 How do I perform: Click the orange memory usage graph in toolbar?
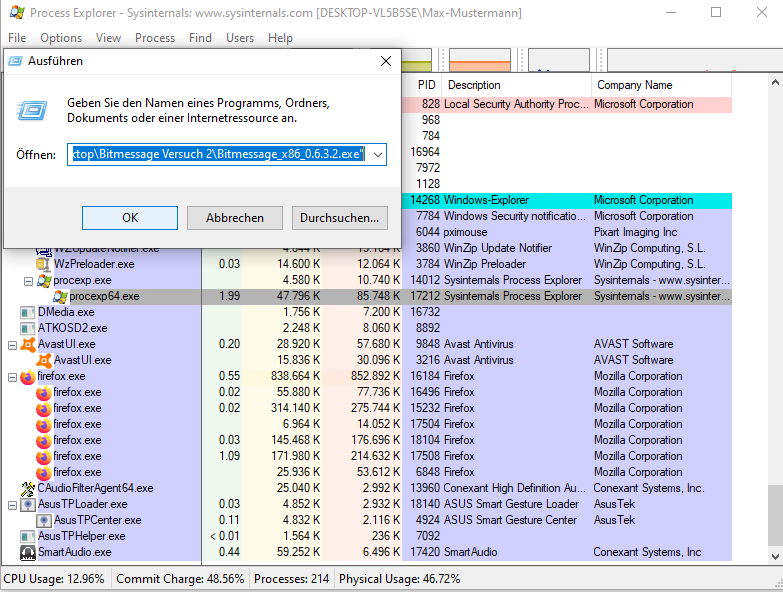pyautogui.click(x=480, y=60)
